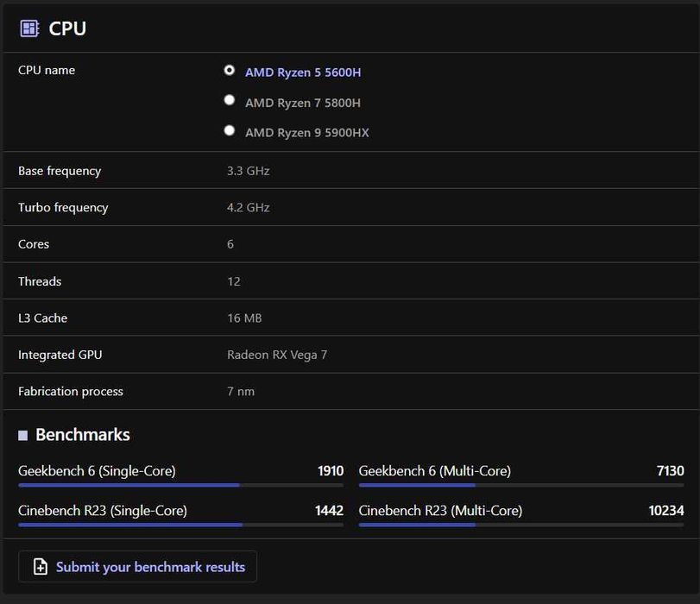
Task: Click the score 1910
Action: pos(331,470)
